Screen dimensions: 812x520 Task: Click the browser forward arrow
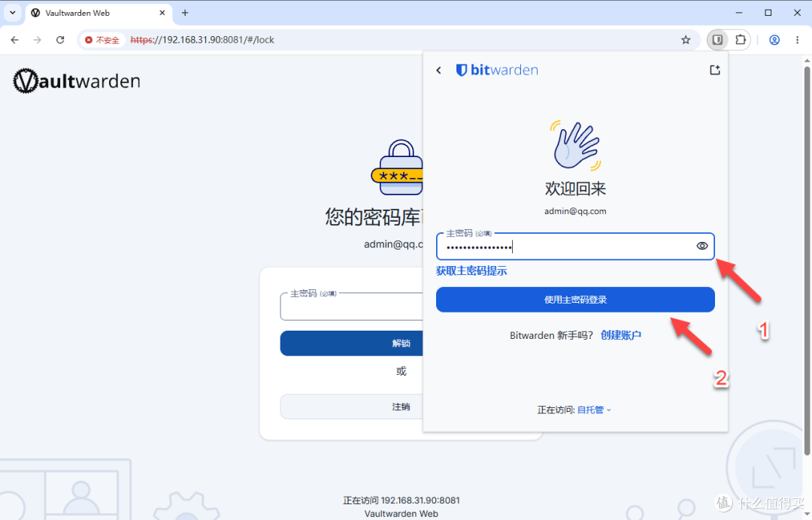click(38, 40)
